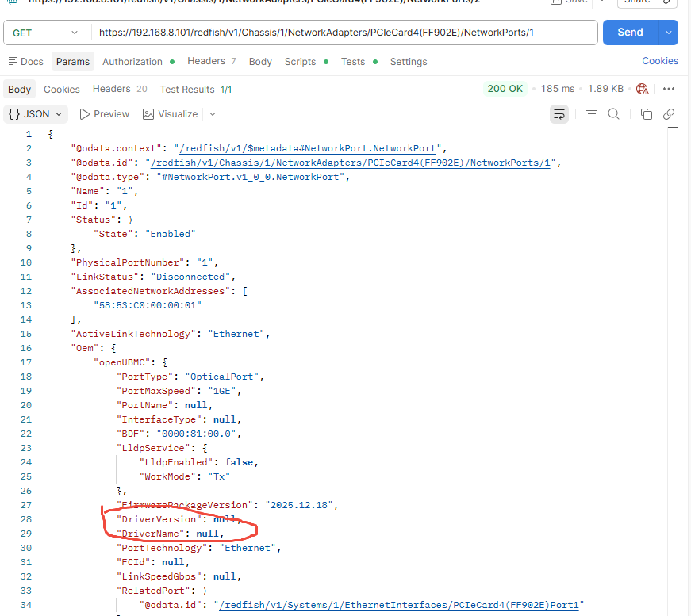Click the "OpticalPort" PortType value
The height and width of the screenshot is (616, 691).
click(x=221, y=377)
